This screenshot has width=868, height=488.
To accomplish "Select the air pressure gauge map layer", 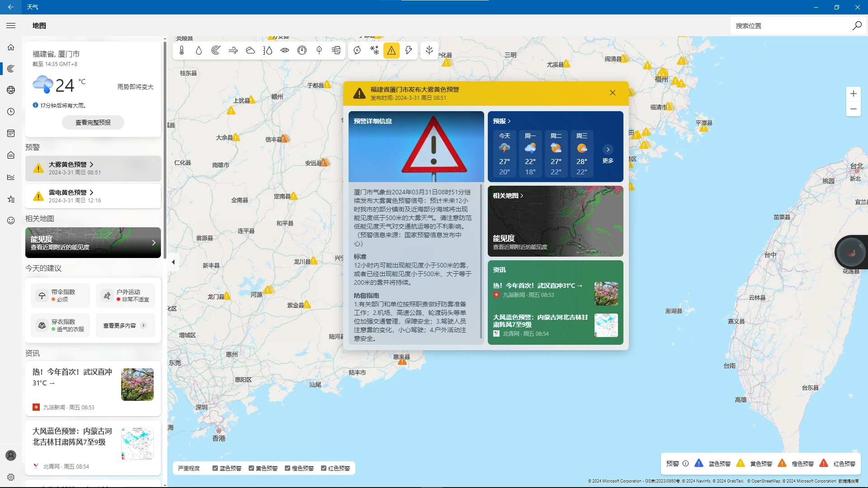I will coord(302,50).
